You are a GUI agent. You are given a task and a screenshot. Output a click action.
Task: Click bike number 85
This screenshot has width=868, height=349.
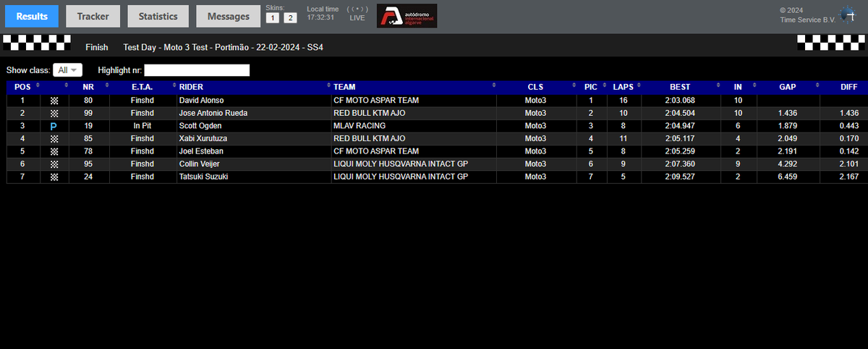[x=89, y=139]
